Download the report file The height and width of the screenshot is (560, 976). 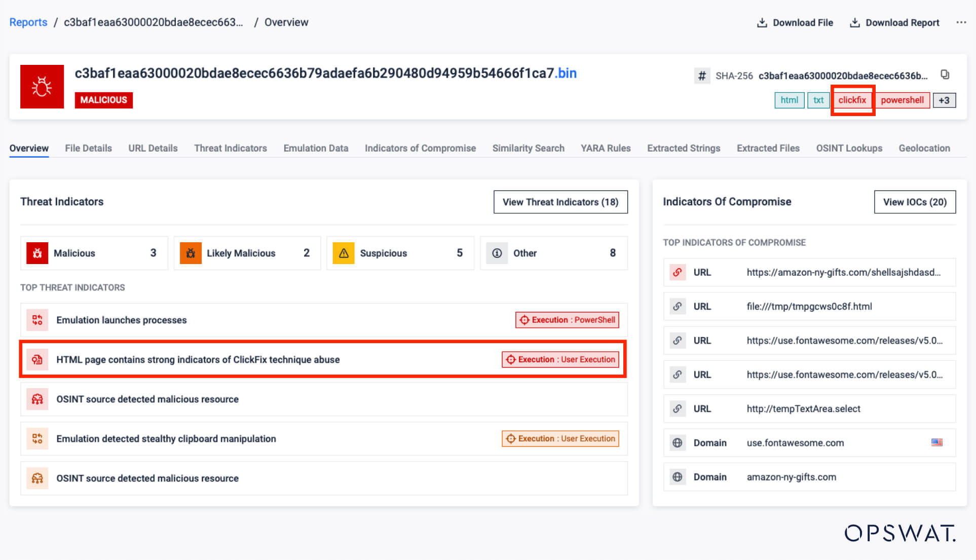[894, 22]
